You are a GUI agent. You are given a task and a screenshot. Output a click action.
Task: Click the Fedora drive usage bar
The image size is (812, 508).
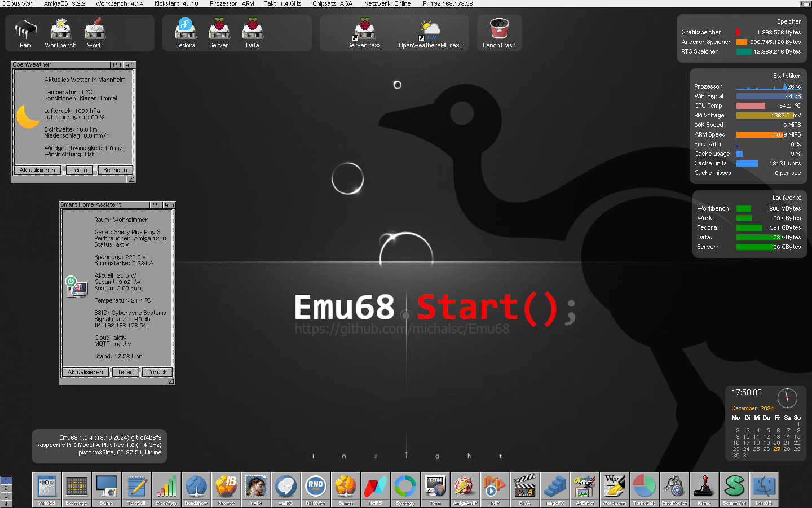(x=749, y=228)
